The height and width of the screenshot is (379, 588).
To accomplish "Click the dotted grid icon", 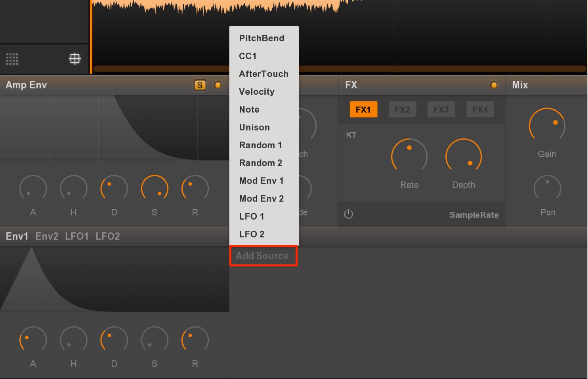I will [12, 59].
